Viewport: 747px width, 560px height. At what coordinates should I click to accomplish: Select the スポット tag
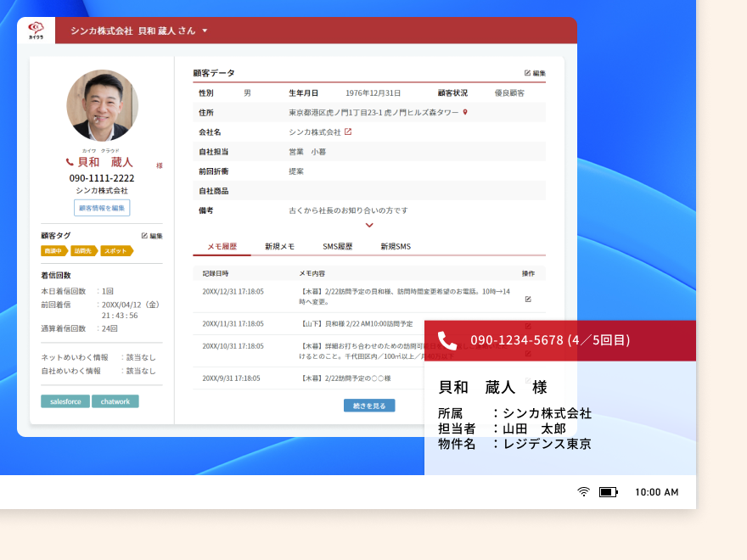(117, 251)
